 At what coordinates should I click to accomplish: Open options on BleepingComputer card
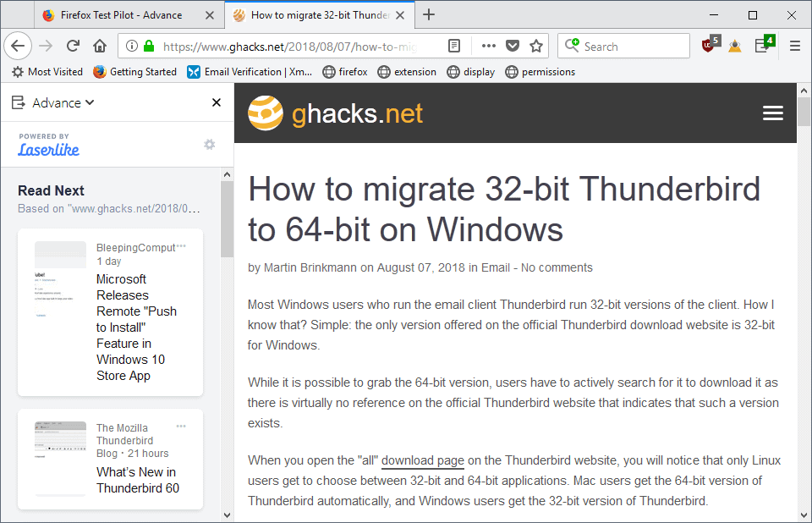coord(181,246)
